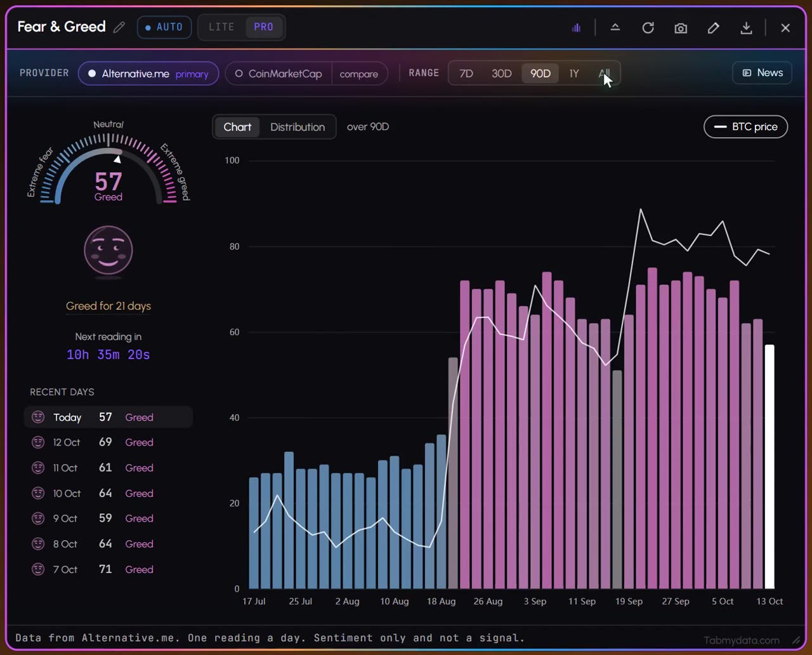Switch to the Chart view tab
Viewport: 812px width, 655px height.
pyautogui.click(x=237, y=127)
